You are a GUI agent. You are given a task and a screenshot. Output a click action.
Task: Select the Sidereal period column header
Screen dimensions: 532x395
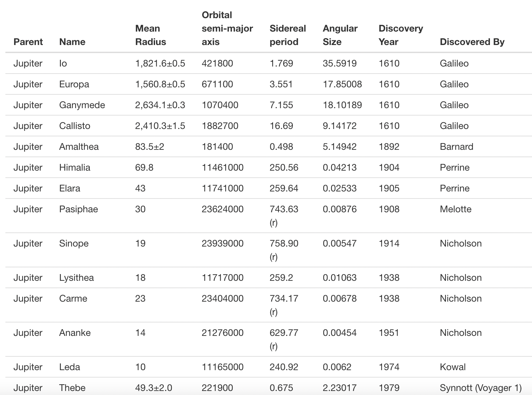coord(288,35)
